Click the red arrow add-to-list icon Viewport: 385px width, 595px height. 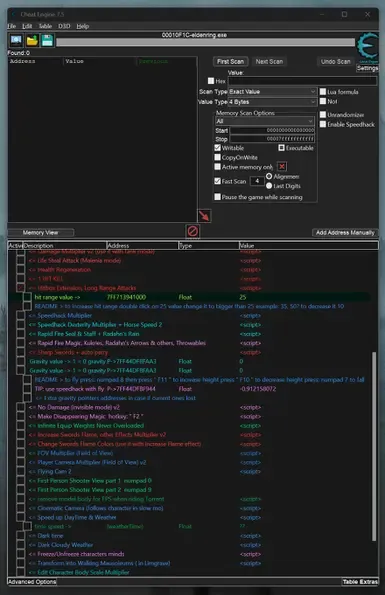[x=204, y=216]
